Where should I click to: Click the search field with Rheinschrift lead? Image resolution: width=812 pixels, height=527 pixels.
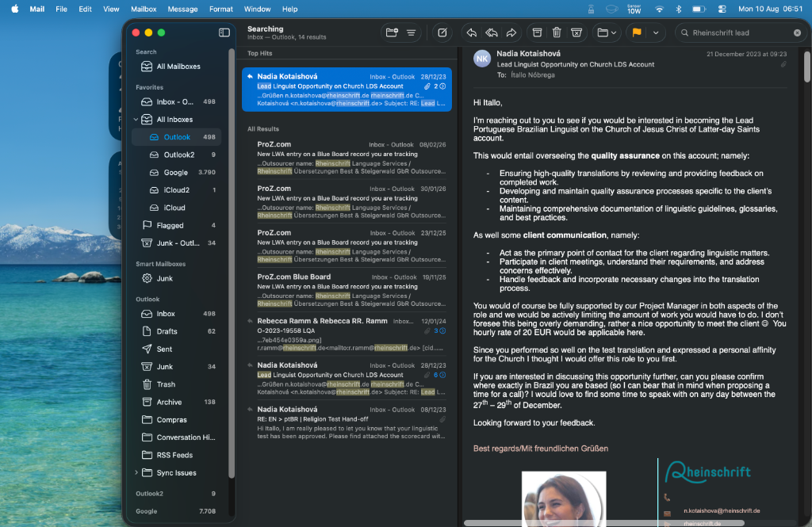pyautogui.click(x=741, y=32)
